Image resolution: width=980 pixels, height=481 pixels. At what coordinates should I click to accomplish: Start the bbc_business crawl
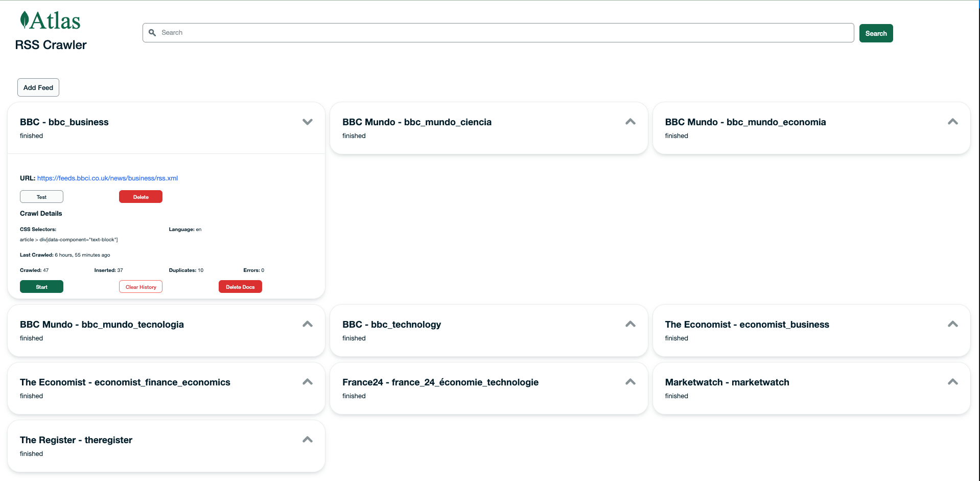41,287
